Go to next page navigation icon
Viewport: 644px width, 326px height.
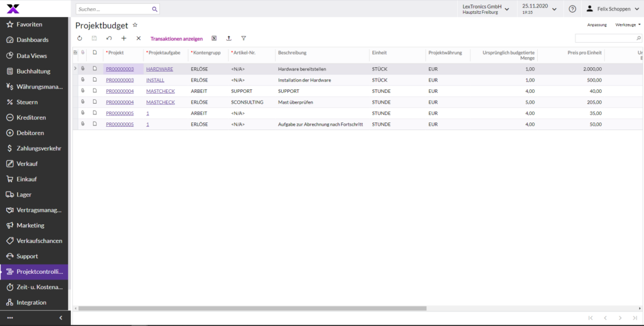tap(620, 318)
